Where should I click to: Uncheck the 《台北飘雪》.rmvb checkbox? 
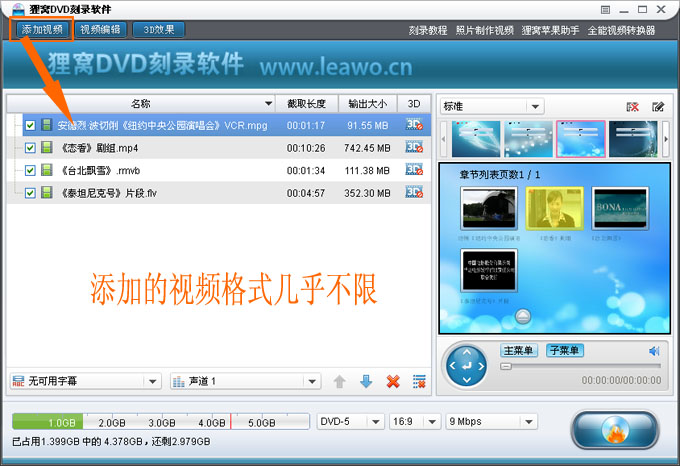click(30, 170)
